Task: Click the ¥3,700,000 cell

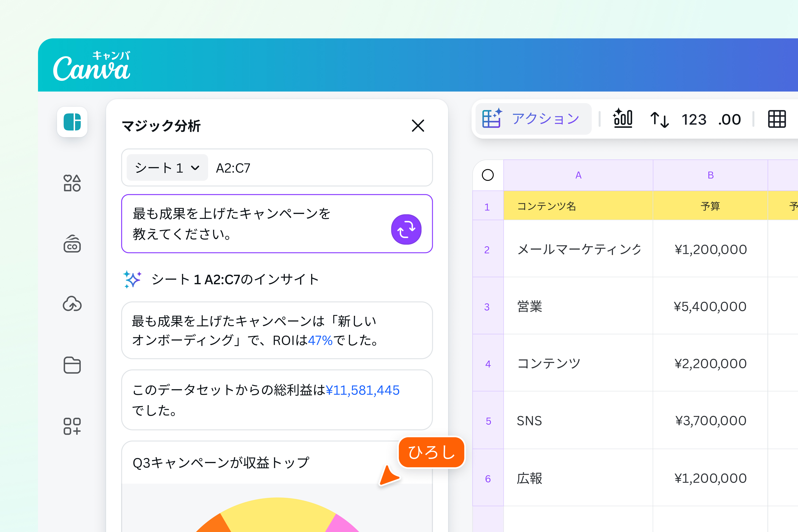Action: point(710,420)
